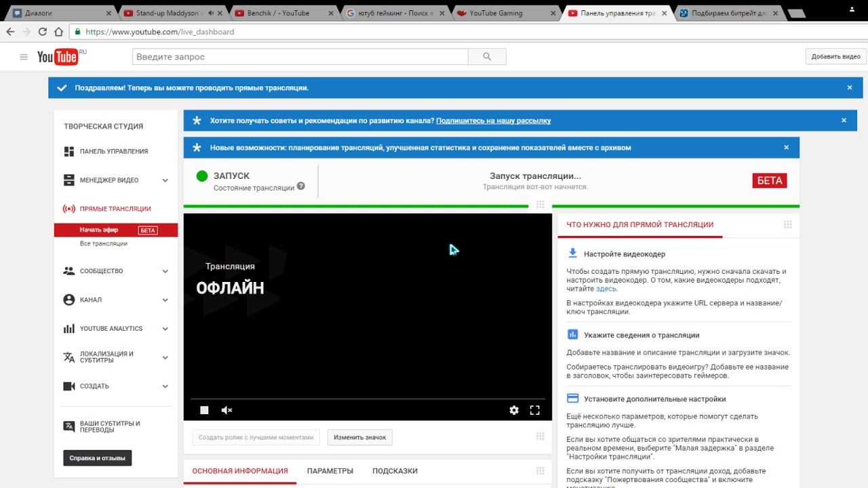Grab the drag handle above the player

coord(540,205)
